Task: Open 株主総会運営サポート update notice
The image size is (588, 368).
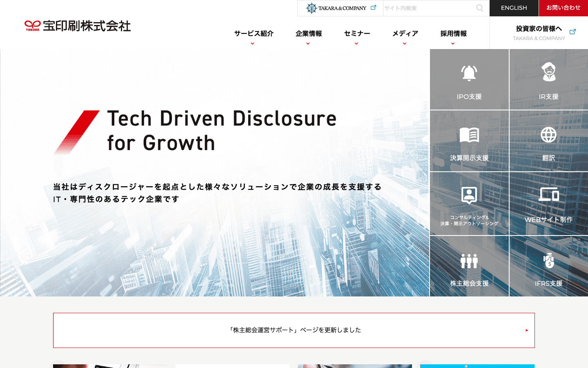Action: [x=294, y=330]
